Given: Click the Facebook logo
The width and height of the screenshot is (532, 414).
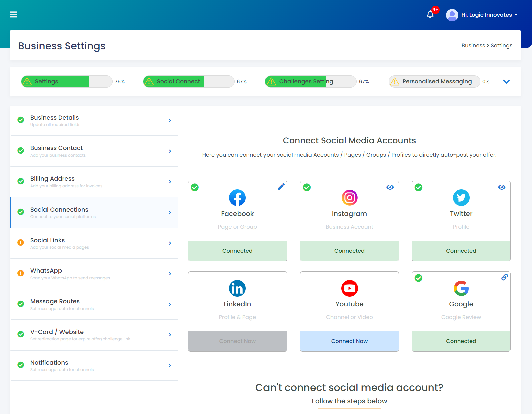Looking at the screenshot, I should 237,198.
